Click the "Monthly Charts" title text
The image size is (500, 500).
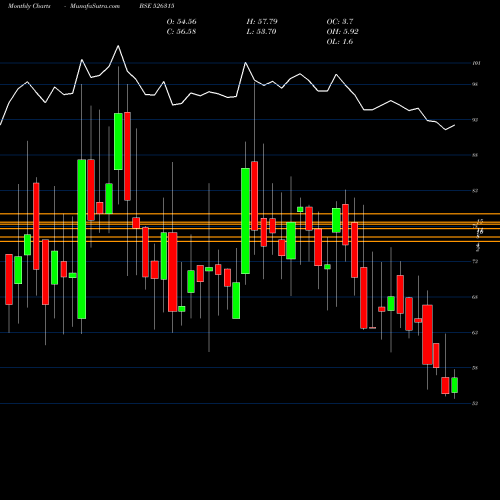click(29, 6)
